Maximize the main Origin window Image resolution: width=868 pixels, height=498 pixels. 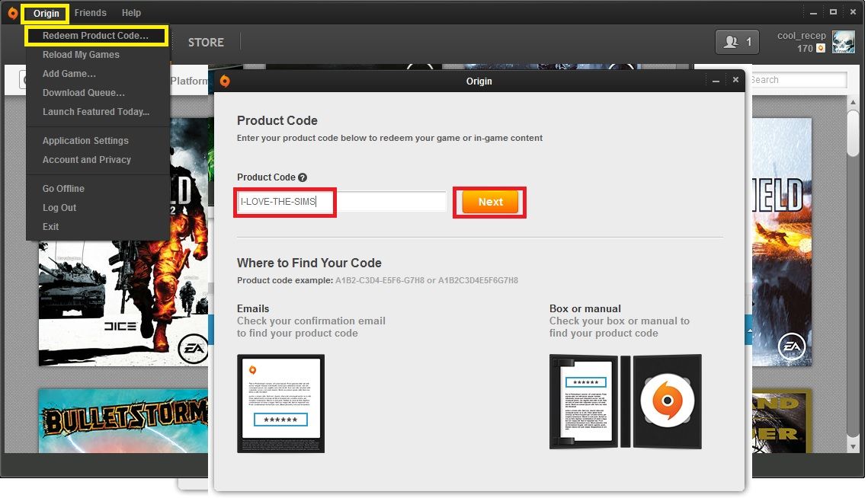click(x=833, y=11)
